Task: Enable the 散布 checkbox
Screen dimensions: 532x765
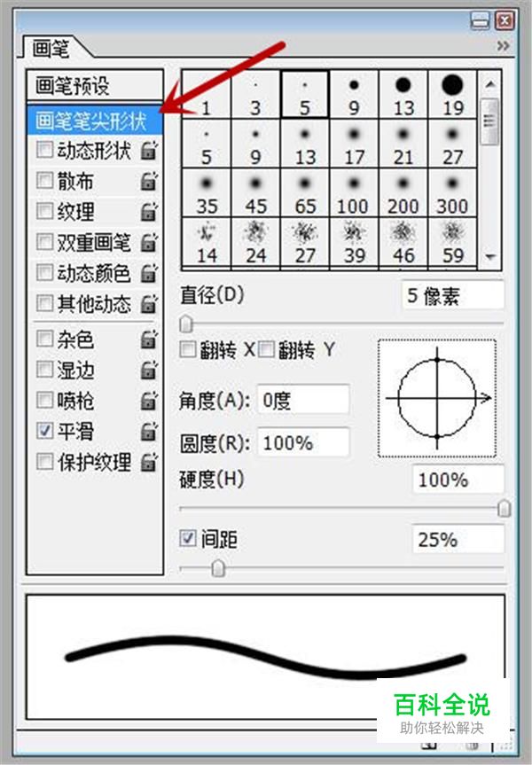Action: pyautogui.click(x=44, y=181)
